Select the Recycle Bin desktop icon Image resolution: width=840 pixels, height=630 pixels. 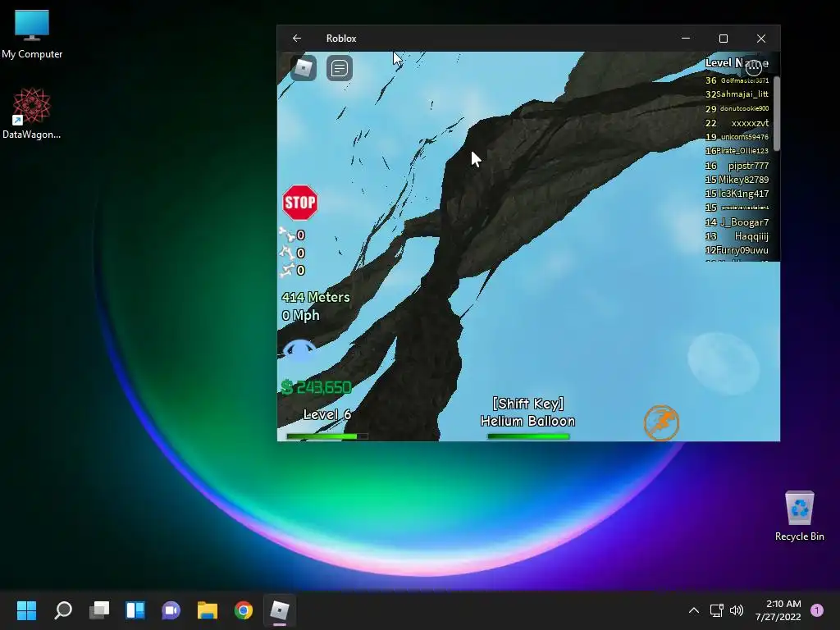pos(799,516)
